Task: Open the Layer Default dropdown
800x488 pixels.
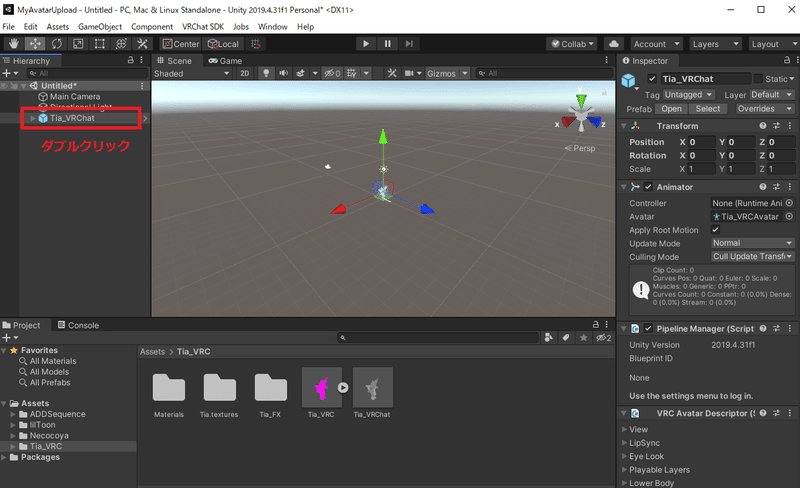Action: coord(771,95)
